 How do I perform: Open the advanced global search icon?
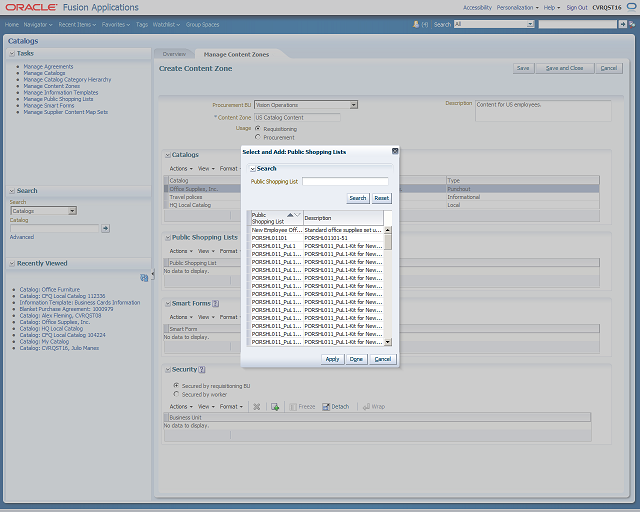[632, 24]
